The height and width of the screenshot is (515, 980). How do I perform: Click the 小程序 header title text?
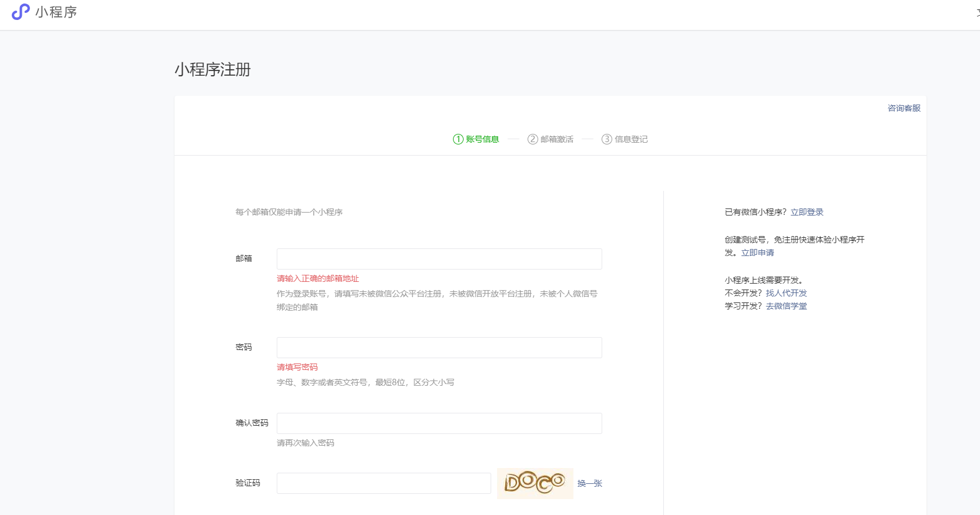(56, 12)
